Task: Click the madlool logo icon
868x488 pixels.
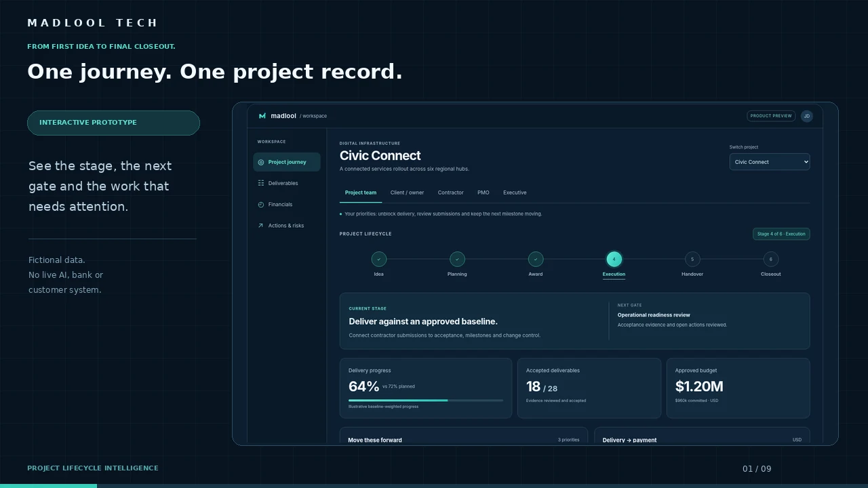Action: click(x=262, y=116)
